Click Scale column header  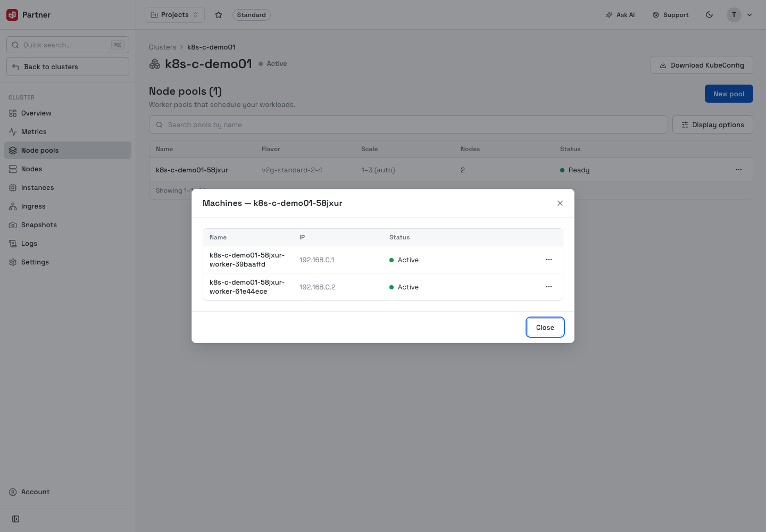click(369, 149)
